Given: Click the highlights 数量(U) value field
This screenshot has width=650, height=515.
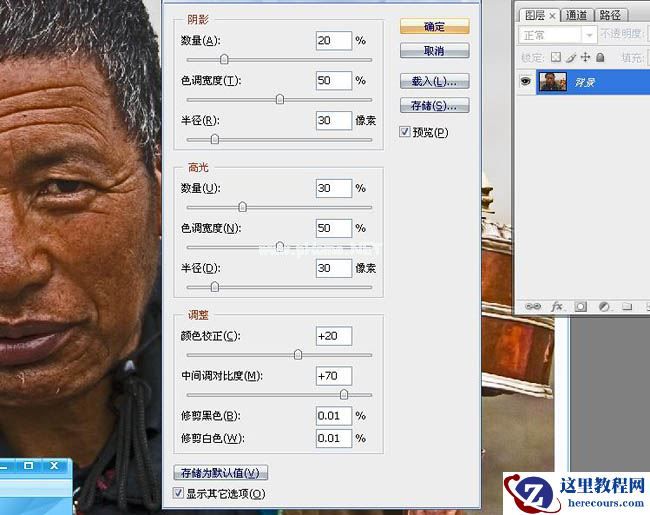Looking at the screenshot, I should click(334, 188).
